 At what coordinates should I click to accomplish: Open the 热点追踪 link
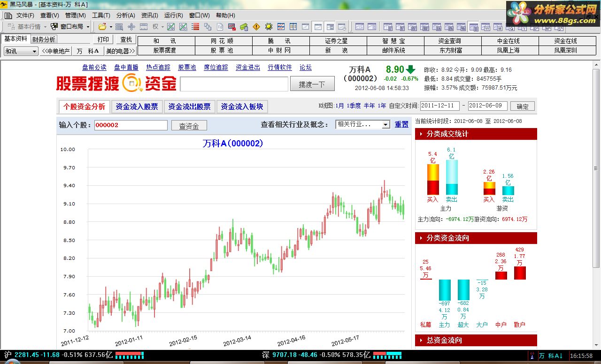tap(158, 68)
